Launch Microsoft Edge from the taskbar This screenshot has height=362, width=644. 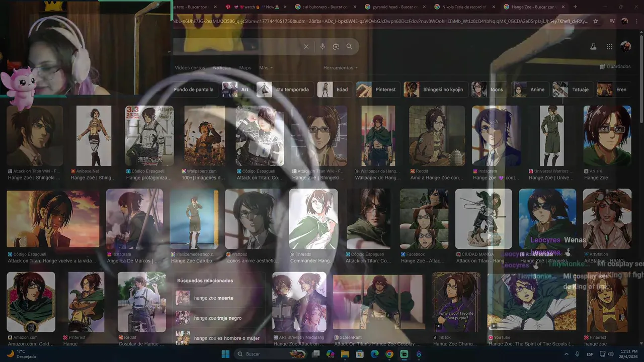click(x=374, y=354)
